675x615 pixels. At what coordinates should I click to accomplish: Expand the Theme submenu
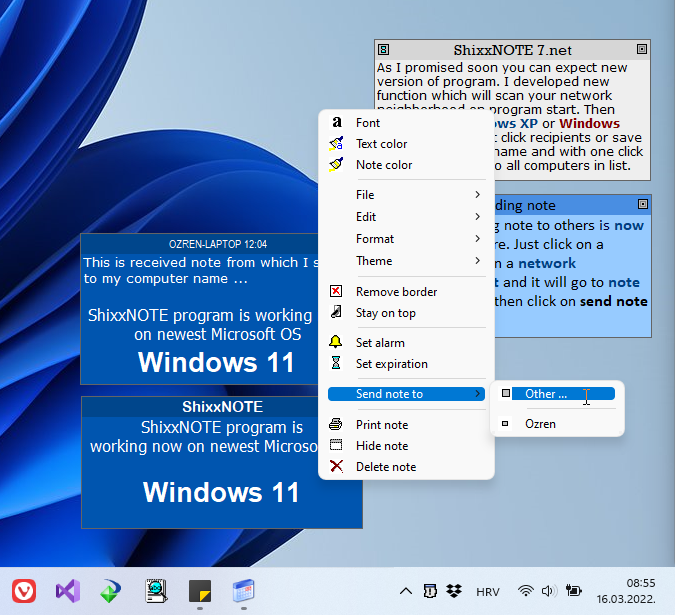(406, 261)
